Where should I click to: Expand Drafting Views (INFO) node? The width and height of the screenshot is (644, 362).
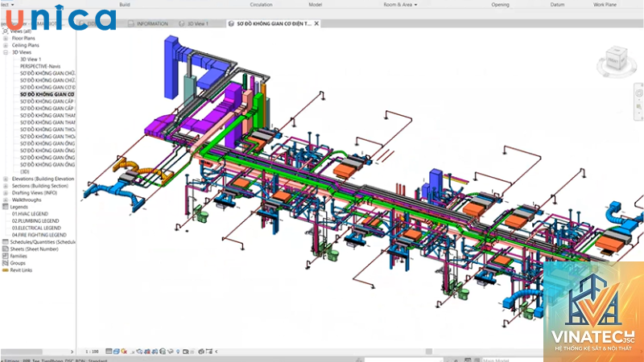(6, 193)
